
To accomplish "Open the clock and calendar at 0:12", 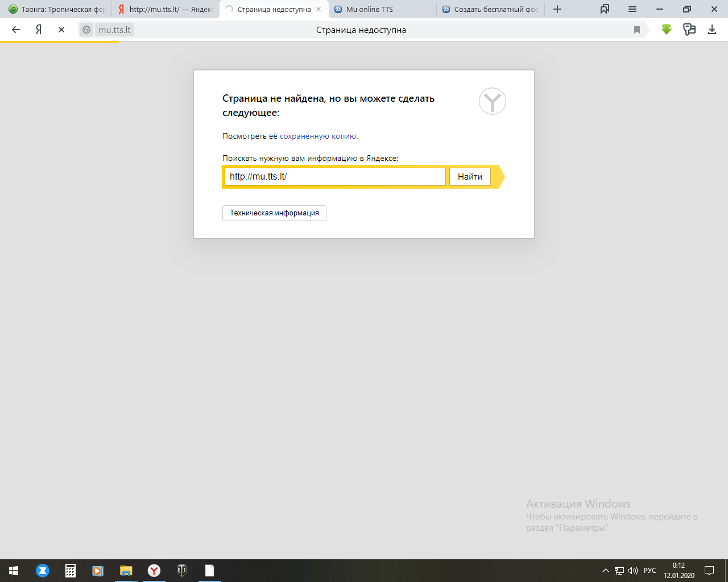I will pos(679,571).
